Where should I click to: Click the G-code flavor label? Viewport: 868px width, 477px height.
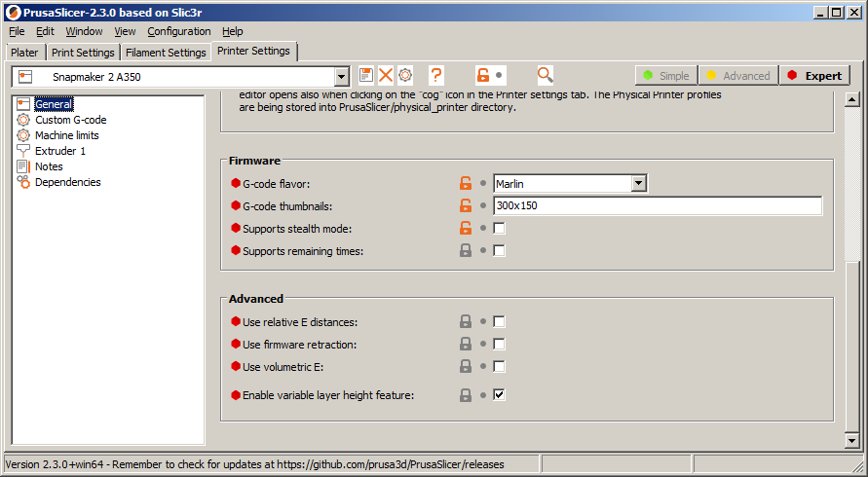tap(278, 184)
